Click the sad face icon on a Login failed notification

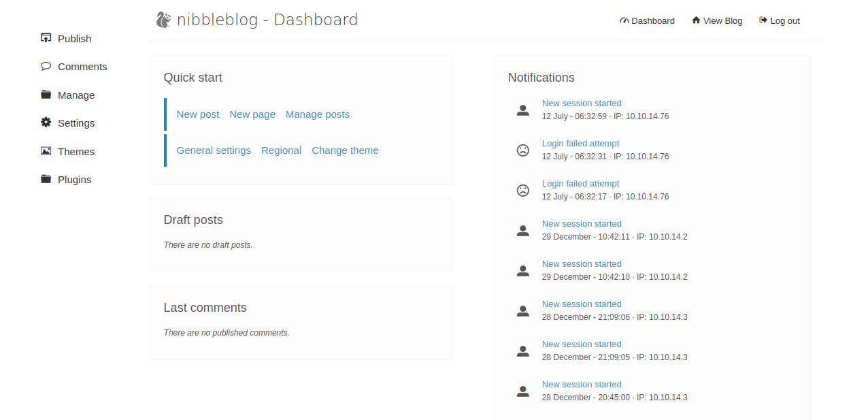(x=522, y=150)
